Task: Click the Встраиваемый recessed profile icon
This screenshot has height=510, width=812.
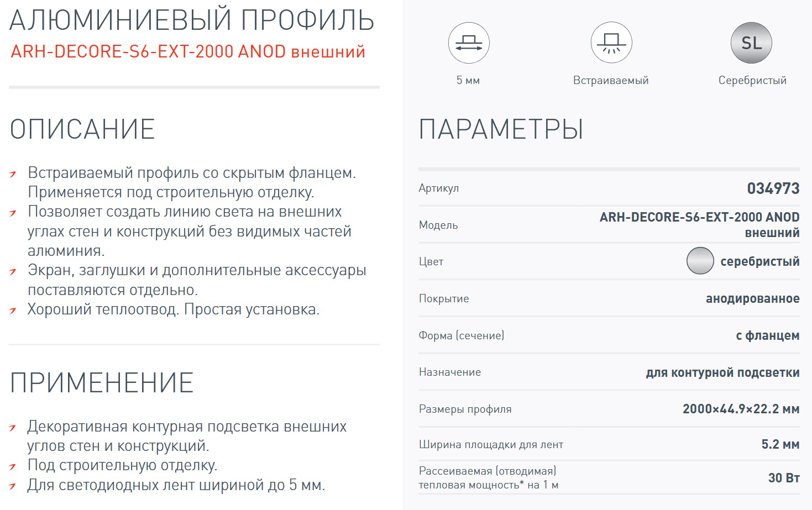Action: (611, 43)
